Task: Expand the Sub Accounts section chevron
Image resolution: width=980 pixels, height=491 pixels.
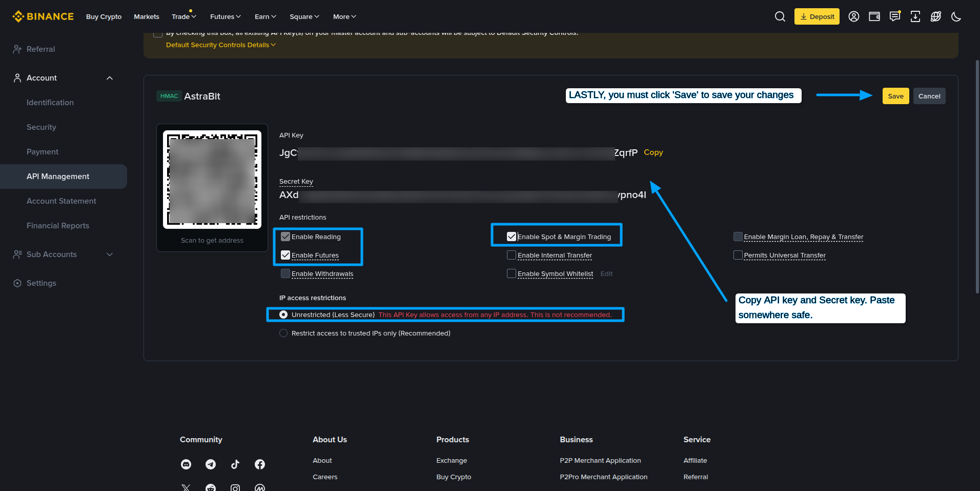Action: [110, 254]
